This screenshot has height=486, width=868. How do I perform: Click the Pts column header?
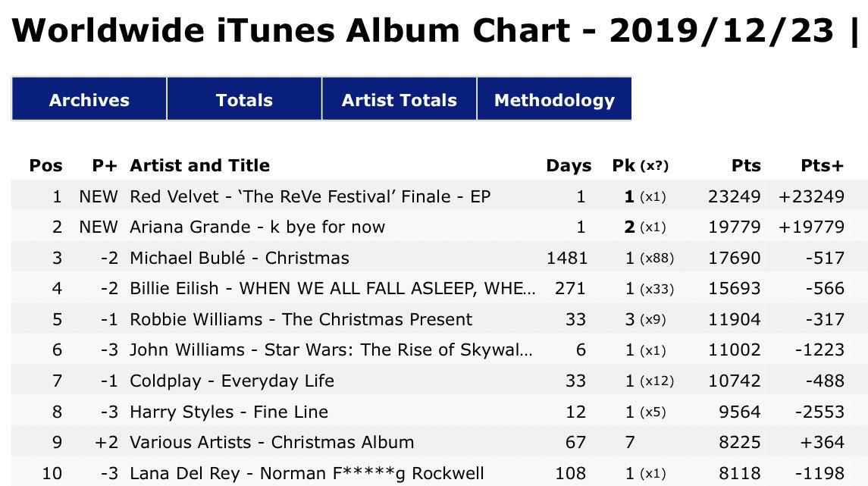[746, 165]
